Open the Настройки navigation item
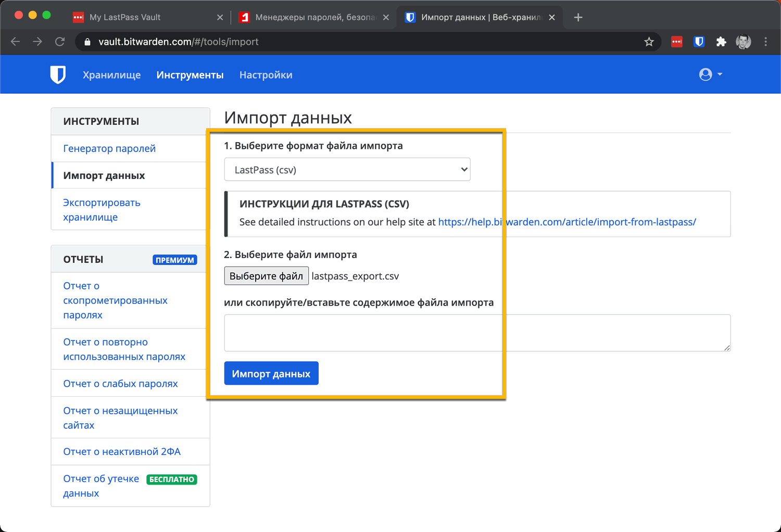 (x=266, y=75)
